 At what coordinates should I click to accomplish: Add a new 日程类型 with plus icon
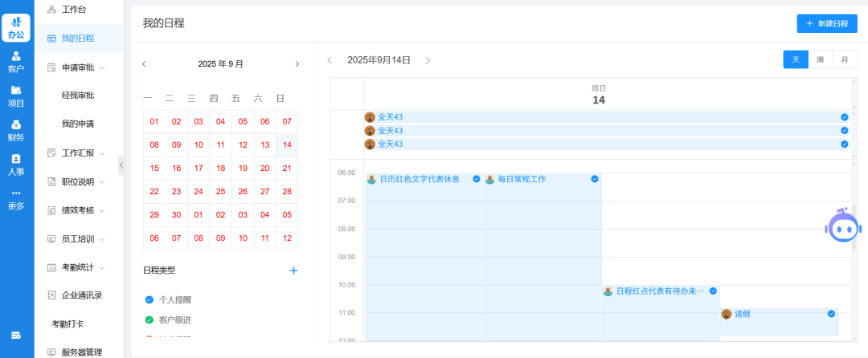pos(294,271)
